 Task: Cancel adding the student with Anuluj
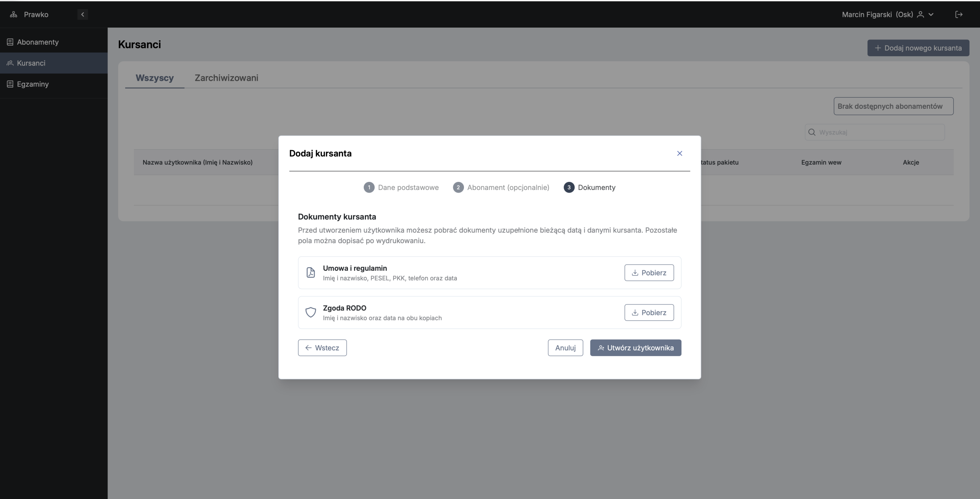tap(565, 348)
